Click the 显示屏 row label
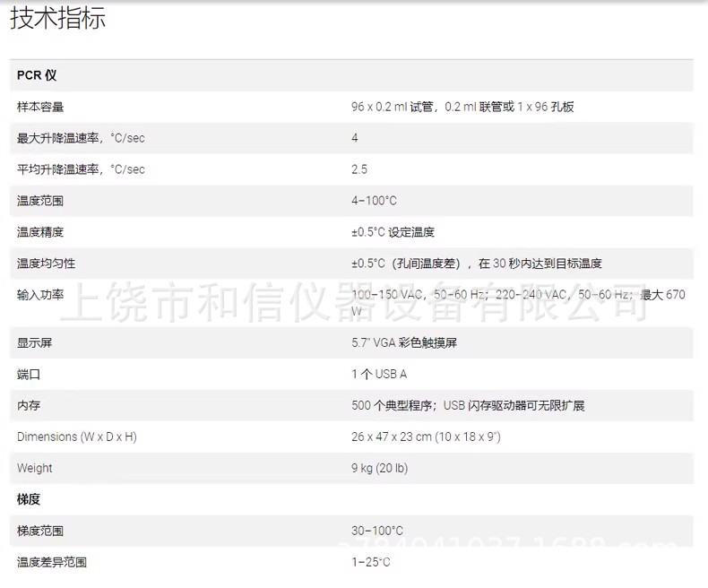This screenshot has width=708, height=588. tap(34, 342)
